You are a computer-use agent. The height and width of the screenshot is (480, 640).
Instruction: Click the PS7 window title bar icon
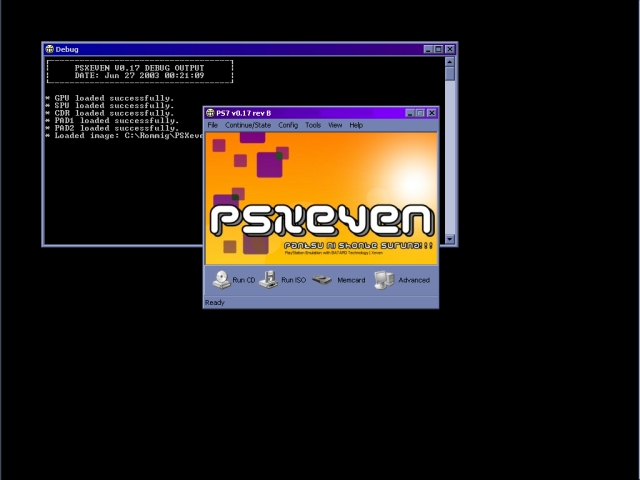pyautogui.click(x=210, y=113)
